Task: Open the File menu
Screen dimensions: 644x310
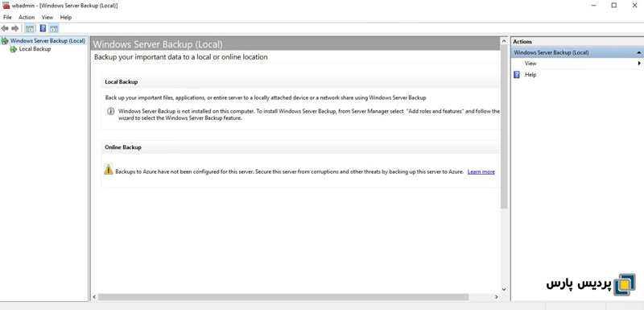Action: point(7,17)
